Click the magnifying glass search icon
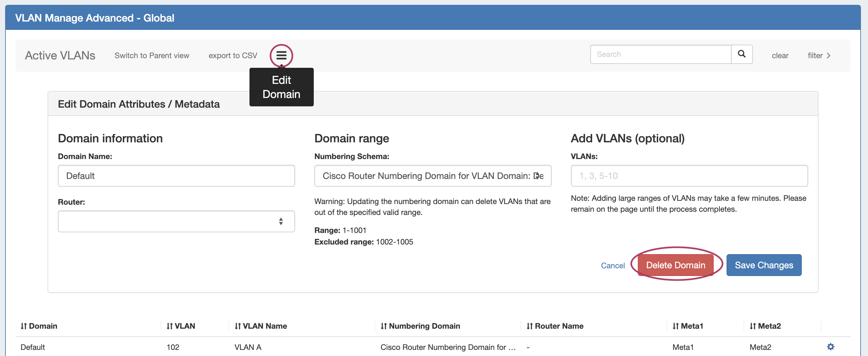 (741, 54)
